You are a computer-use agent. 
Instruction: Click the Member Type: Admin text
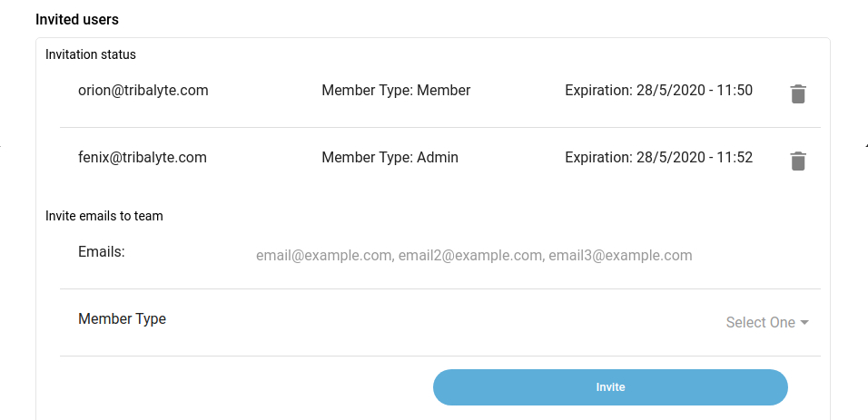tap(390, 158)
